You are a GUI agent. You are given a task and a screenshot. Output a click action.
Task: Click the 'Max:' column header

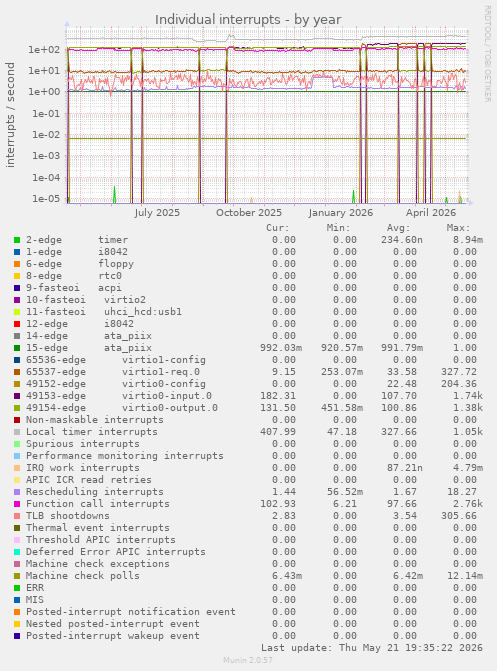pos(458,228)
